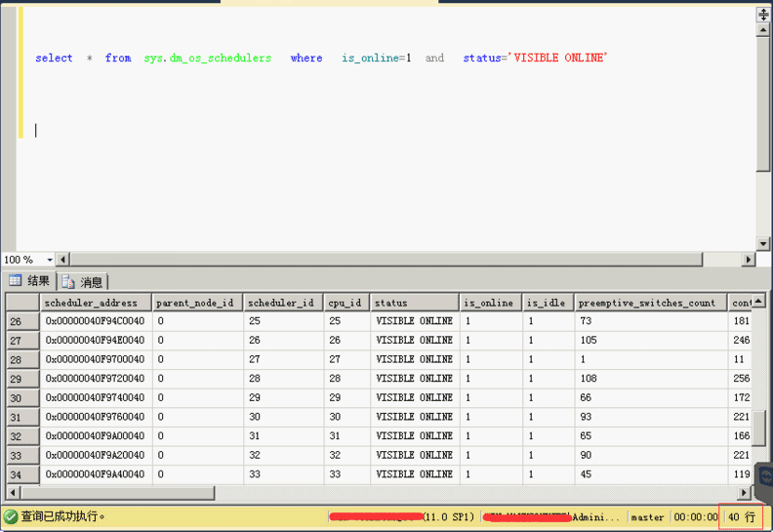
Task: Click the results grid scroll-right arrow
Action: click(745, 493)
